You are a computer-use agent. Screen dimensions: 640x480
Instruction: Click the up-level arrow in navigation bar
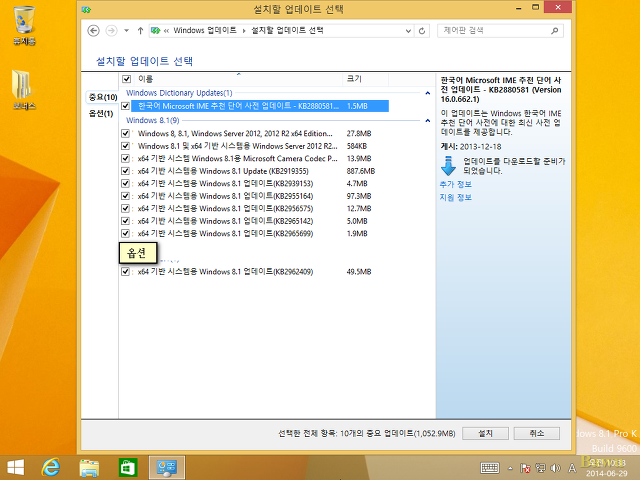(140, 31)
